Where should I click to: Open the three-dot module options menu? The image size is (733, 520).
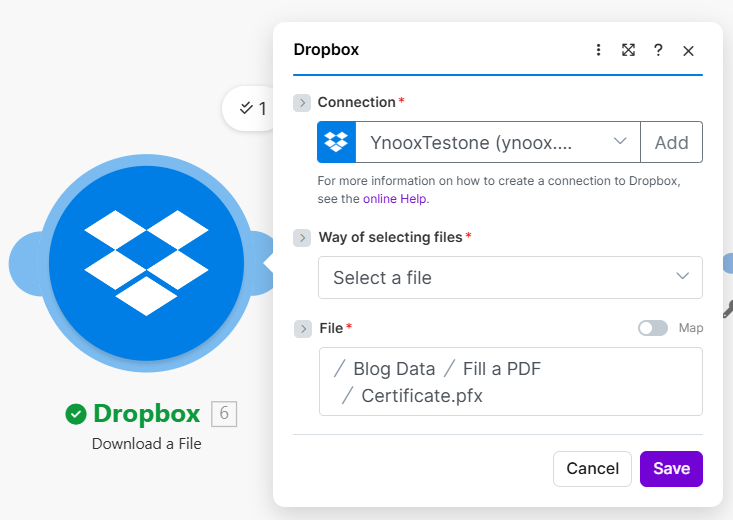click(598, 50)
